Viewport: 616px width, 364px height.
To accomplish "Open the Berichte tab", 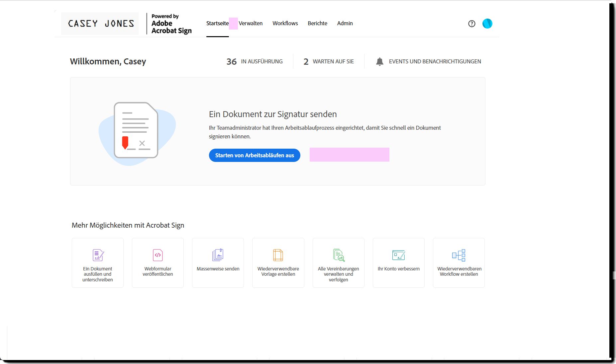I will (x=317, y=23).
